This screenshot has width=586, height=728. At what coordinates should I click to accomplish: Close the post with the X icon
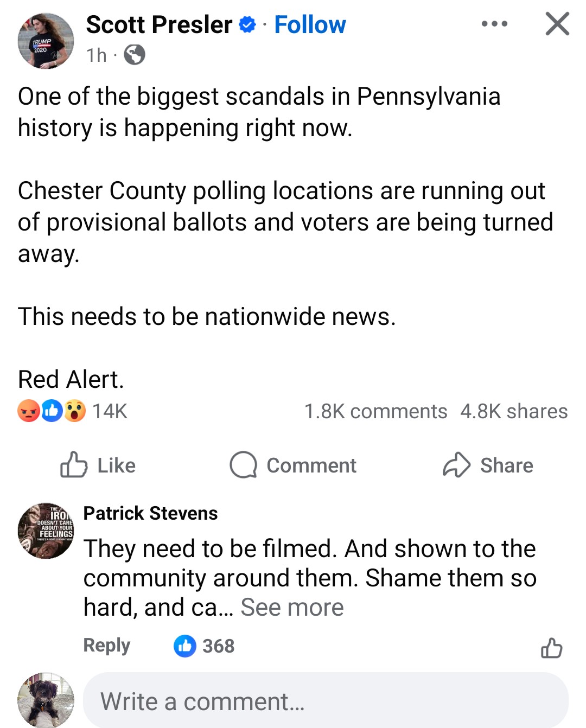point(557,24)
